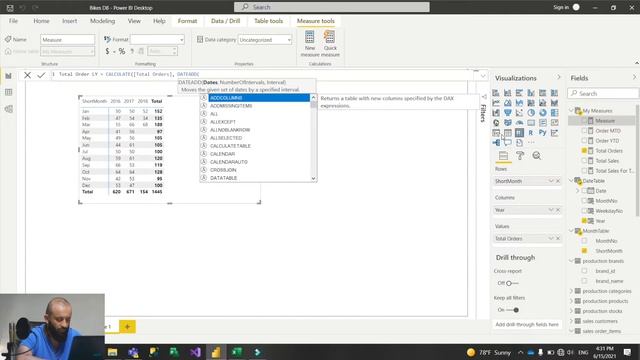The width and height of the screenshot is (640, 360).
Task: Add a new page with plus button
Action: tap(127, 327)
